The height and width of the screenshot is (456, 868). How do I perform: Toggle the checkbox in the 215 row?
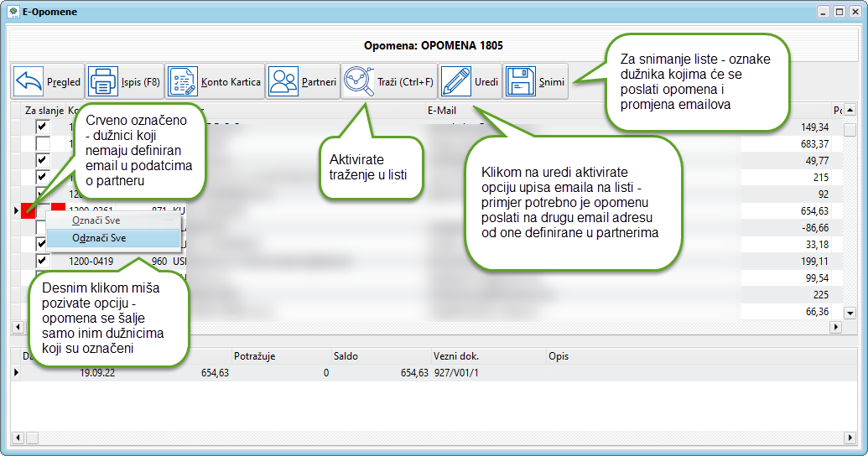click(42, 177)
